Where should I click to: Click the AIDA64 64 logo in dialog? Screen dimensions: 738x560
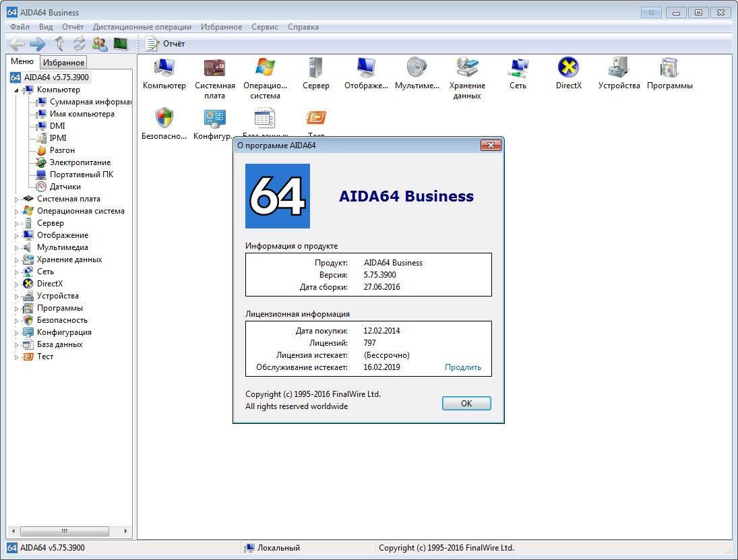[278, 196]
